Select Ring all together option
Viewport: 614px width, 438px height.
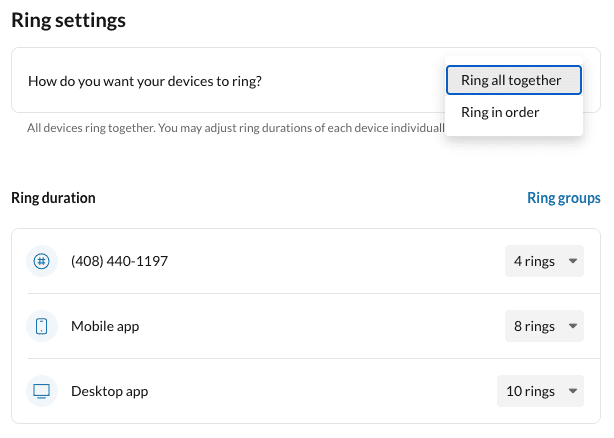512,80
